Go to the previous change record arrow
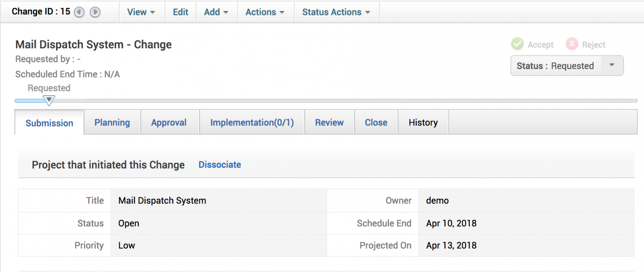Image resolution: width=644 pixels, height=272 pixels. [79, 12]
